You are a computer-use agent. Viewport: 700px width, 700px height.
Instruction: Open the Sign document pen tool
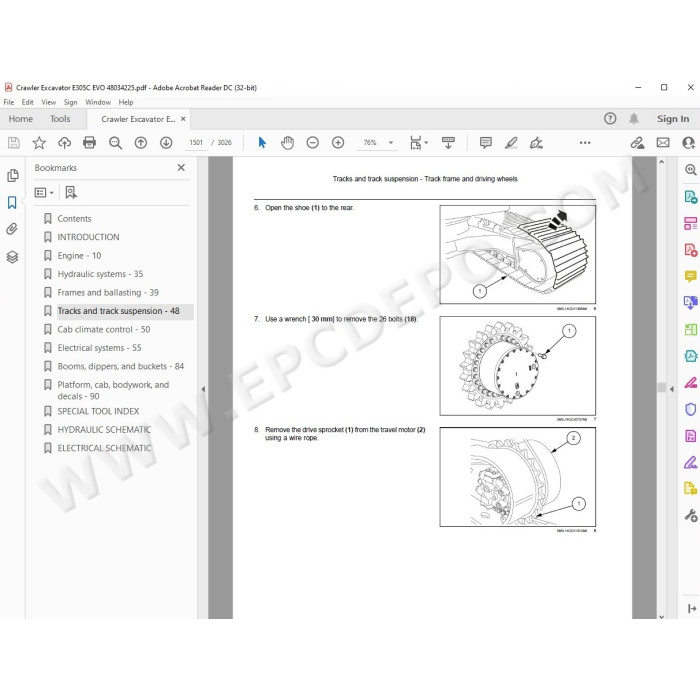coord(536,143)
